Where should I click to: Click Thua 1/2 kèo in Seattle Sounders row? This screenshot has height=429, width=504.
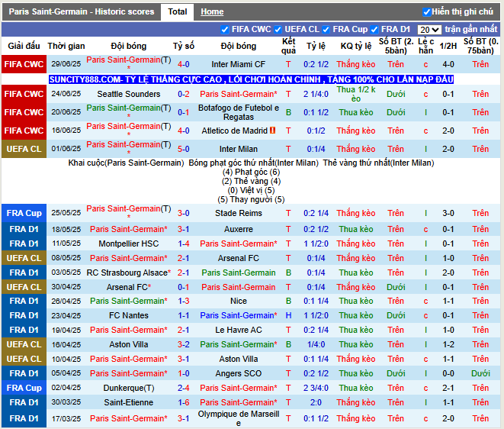[356, 94]
